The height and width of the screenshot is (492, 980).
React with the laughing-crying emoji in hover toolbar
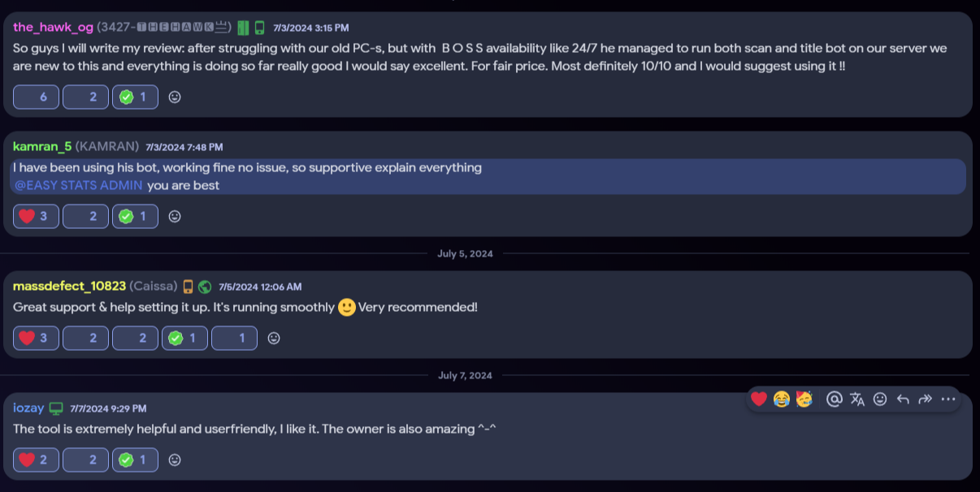point(782,399)
